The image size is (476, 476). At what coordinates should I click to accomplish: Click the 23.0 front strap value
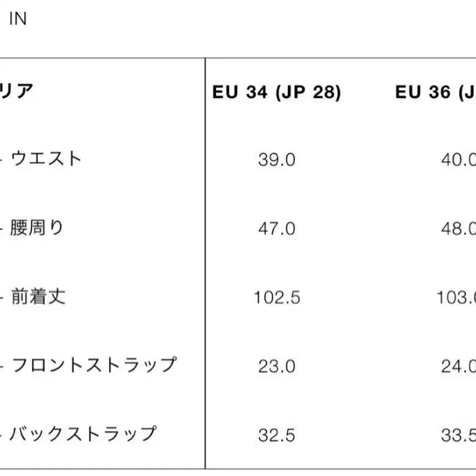(277, 366)
